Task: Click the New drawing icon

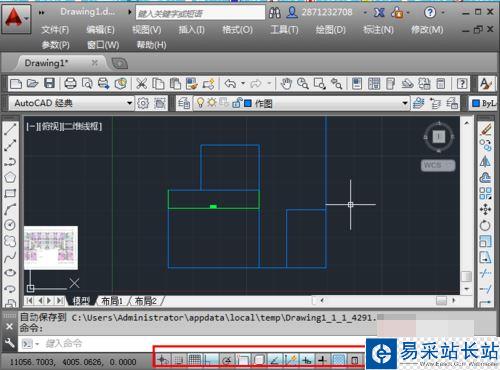Action: click(x=16, y=84)
